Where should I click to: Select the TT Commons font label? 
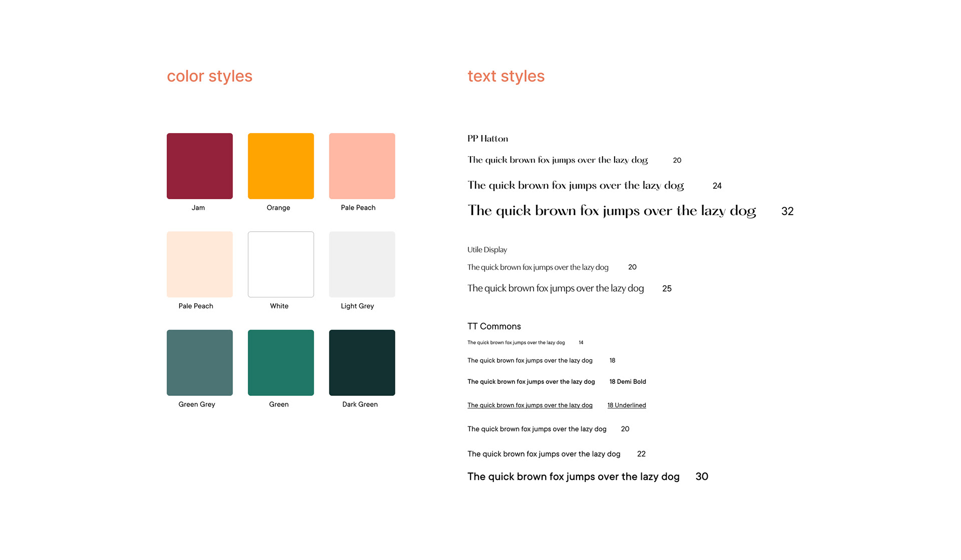pyautogui.click(x=494, y=326)
